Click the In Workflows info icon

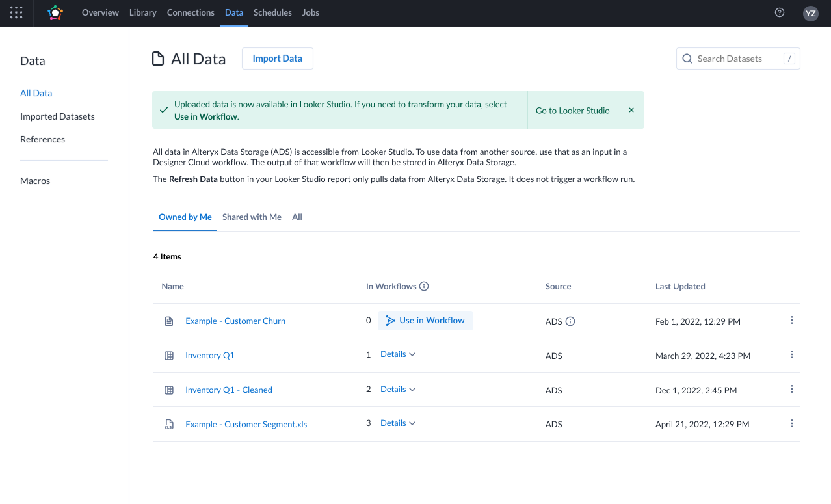click(424, 286)
